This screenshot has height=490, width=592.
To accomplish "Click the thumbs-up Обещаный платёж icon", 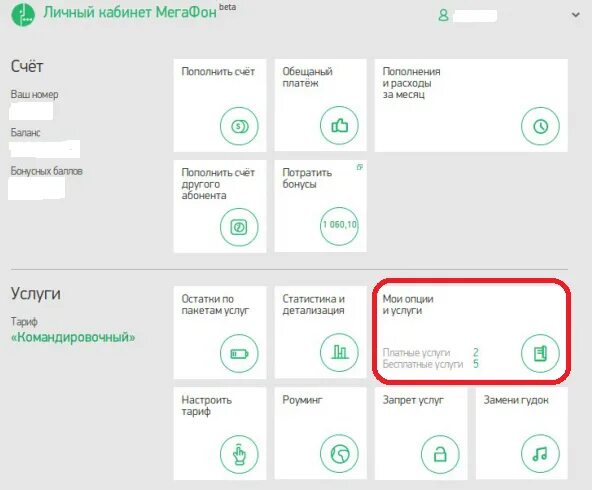I will click(x=339, y=125).
